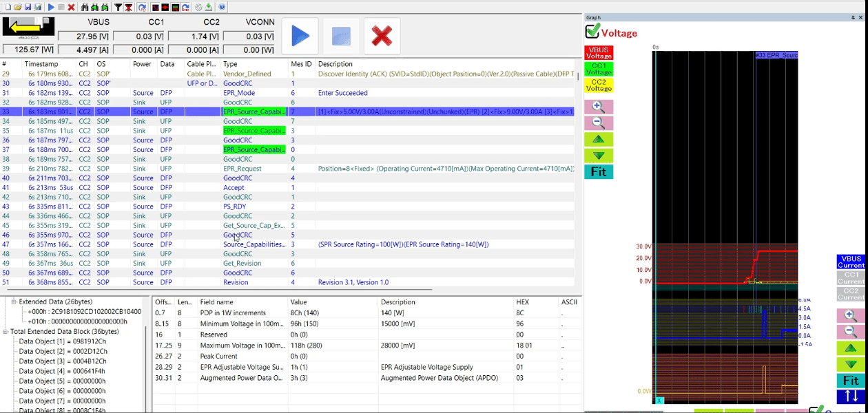Toggle the CC1 Current trace button

tap(851, 277)
